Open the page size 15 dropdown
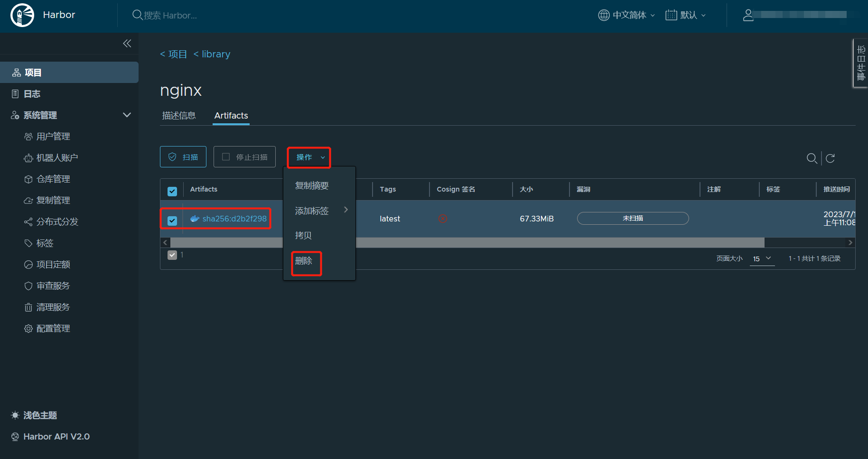The image size is (868, 459). click(762, 259)
